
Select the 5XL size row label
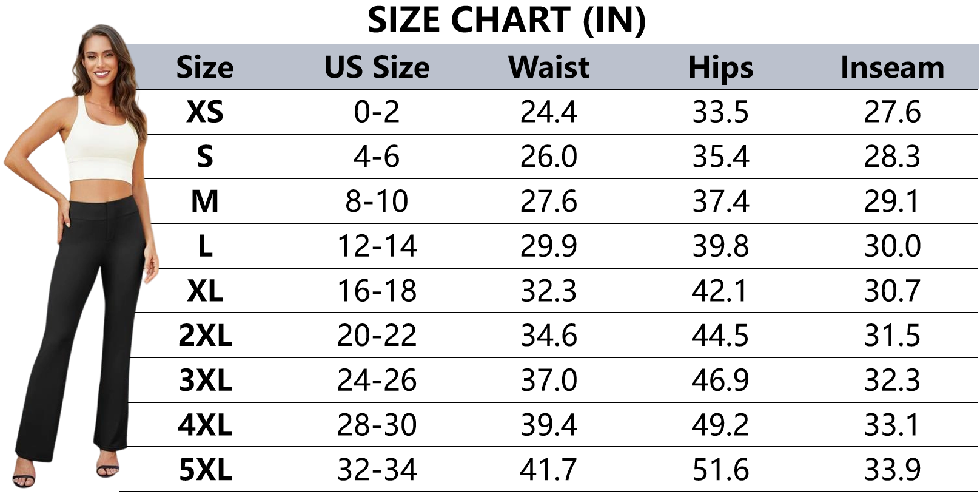click(x=205, y=470)
